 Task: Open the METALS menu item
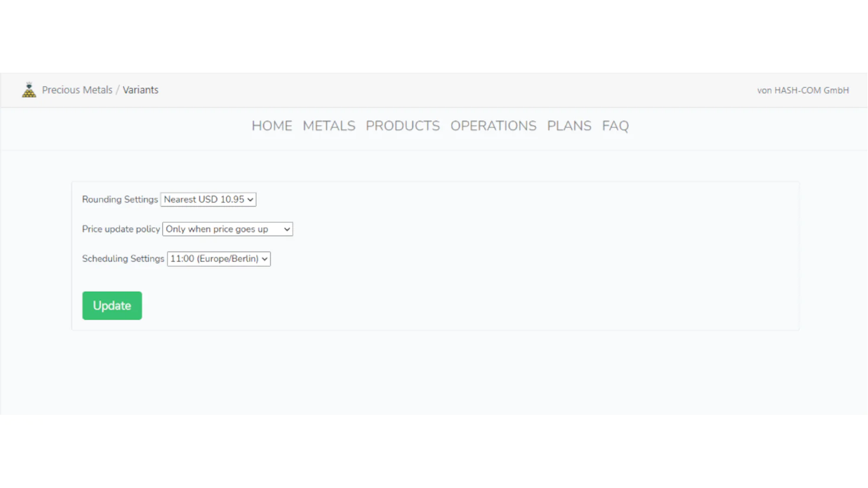pos(329,126)
